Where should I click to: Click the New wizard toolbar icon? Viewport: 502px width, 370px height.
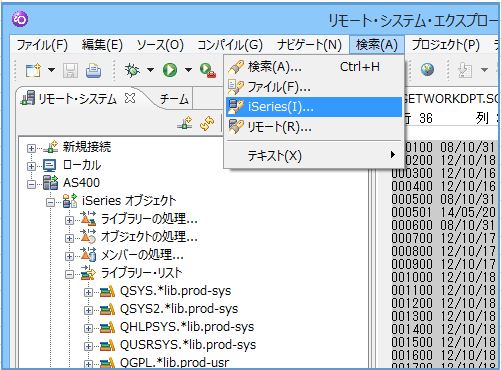(34, 70)
